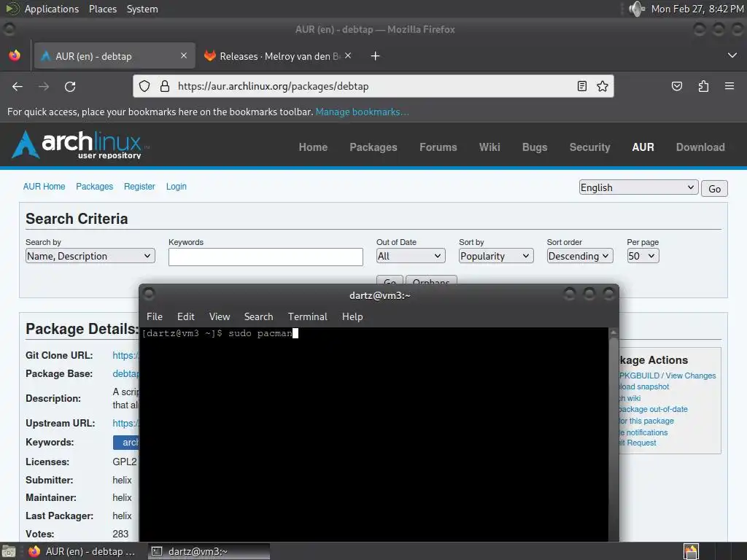Expand the Sort order Descending dropdown
Screen dimensions: 747x560
point(580,256)
